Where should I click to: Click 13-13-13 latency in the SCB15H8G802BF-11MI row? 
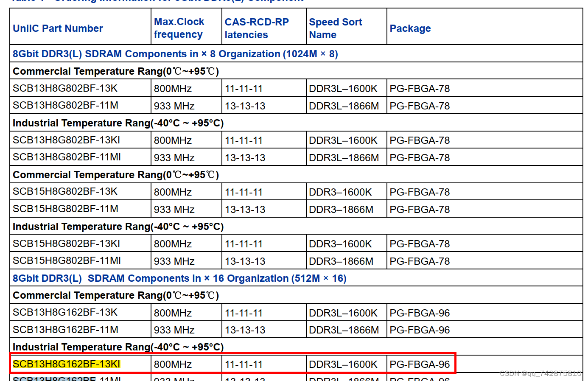245,261
